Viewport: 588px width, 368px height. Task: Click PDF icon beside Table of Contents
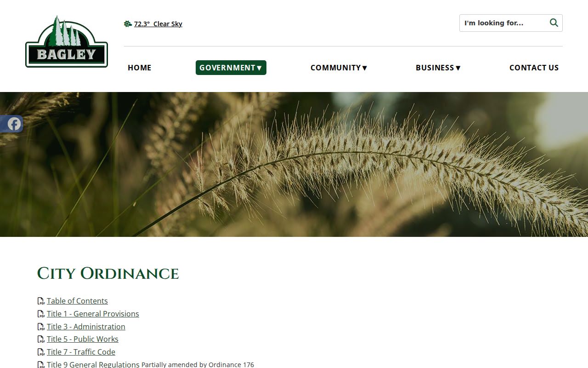(x=41, y=301)
